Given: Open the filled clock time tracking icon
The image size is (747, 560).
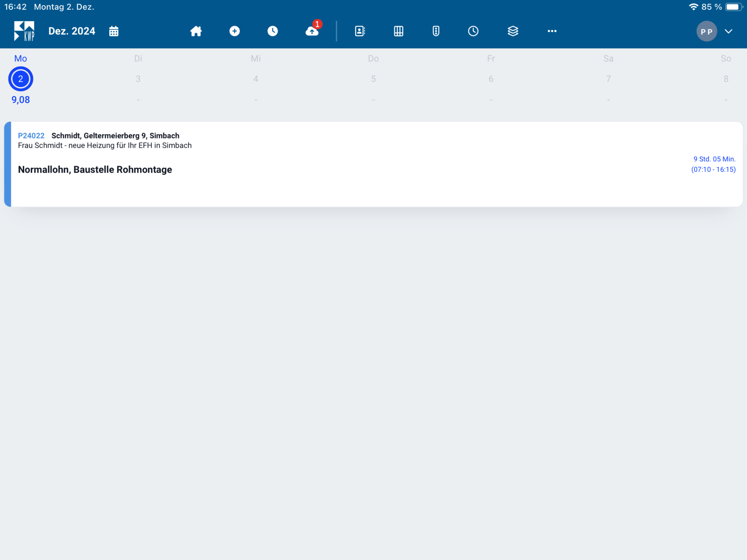Looking at the screenshot, I should [273, 31].
